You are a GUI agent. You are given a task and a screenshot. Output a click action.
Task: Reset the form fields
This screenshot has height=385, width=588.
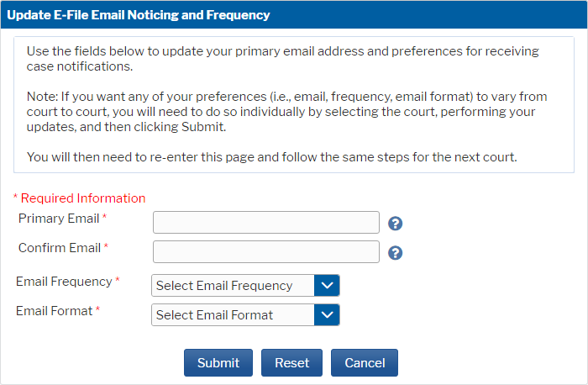[x=291, y=363]
